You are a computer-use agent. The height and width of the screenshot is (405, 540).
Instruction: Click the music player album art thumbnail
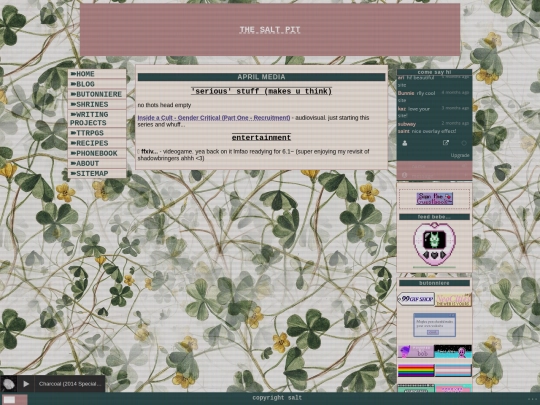[9, 384]
